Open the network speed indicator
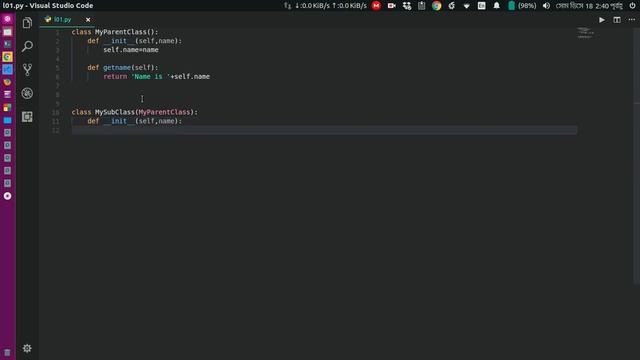The width and height of the screenshot is (640, 360). [325, 6]
